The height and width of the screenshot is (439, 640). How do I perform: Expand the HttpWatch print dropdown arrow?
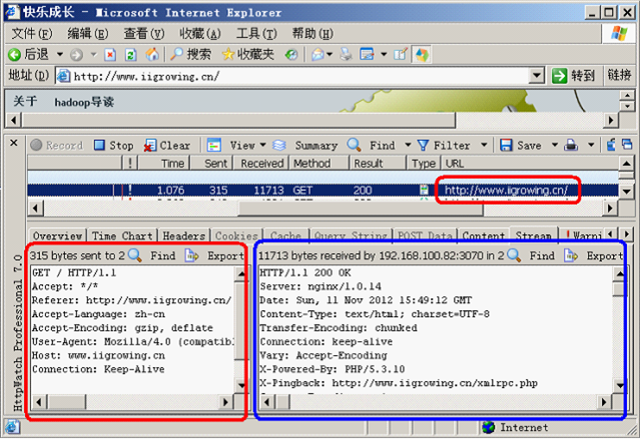coord(591,145)
